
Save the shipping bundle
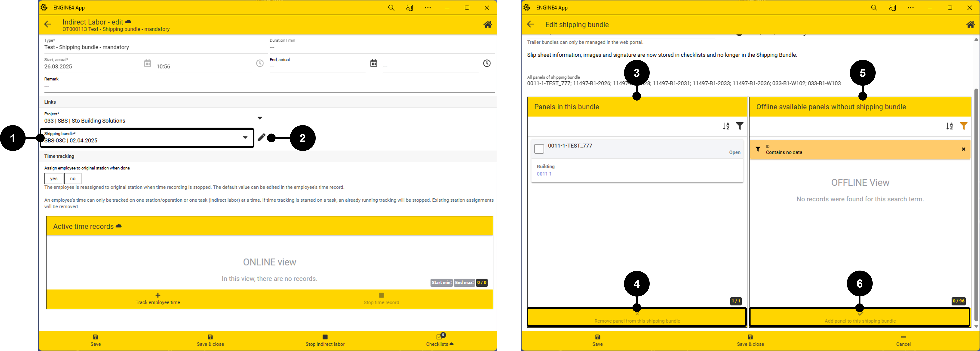(x=598, y=340)
